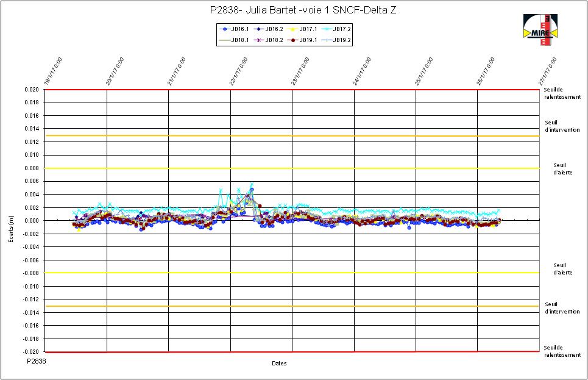Click the 0.010 y-axis value
This screenshot has width=588, height=380.
coord(32,155)
